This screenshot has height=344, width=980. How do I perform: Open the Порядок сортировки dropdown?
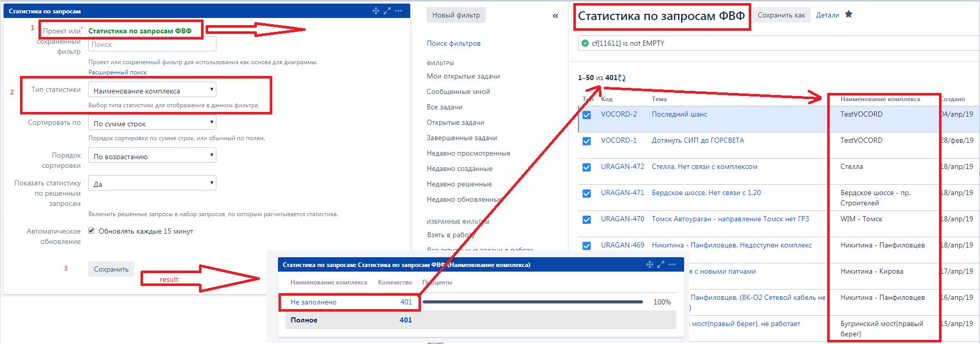tap(152, 156)
